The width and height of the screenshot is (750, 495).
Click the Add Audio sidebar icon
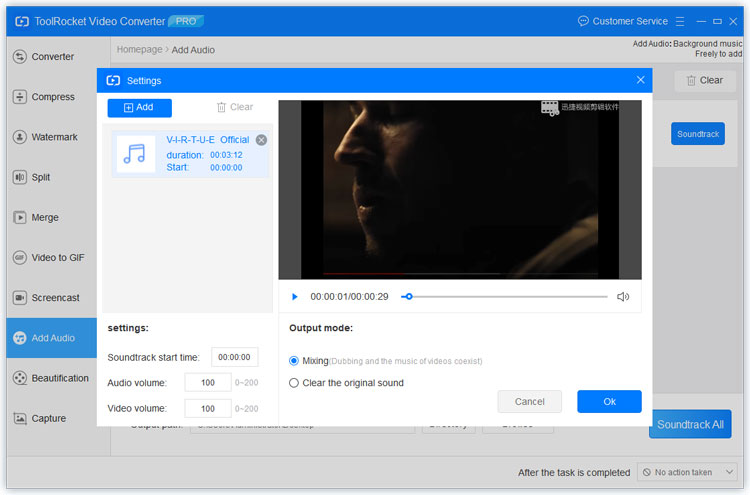pyautogui.click(x=20, y=338)
